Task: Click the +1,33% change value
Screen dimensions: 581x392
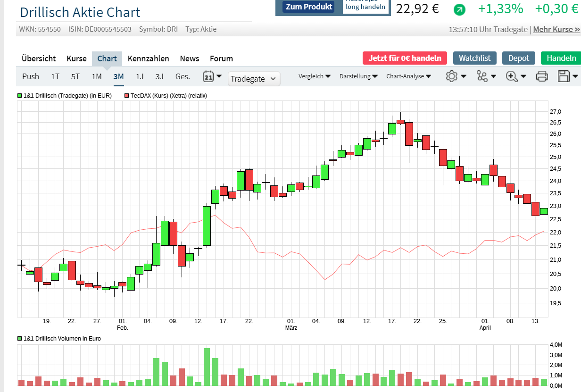Action: pyautogui.click(x=501, y=8)
